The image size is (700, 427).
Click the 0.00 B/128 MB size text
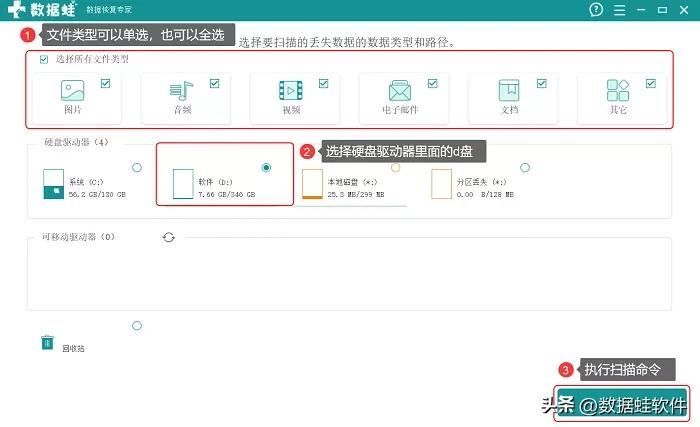tap(485, 195)
